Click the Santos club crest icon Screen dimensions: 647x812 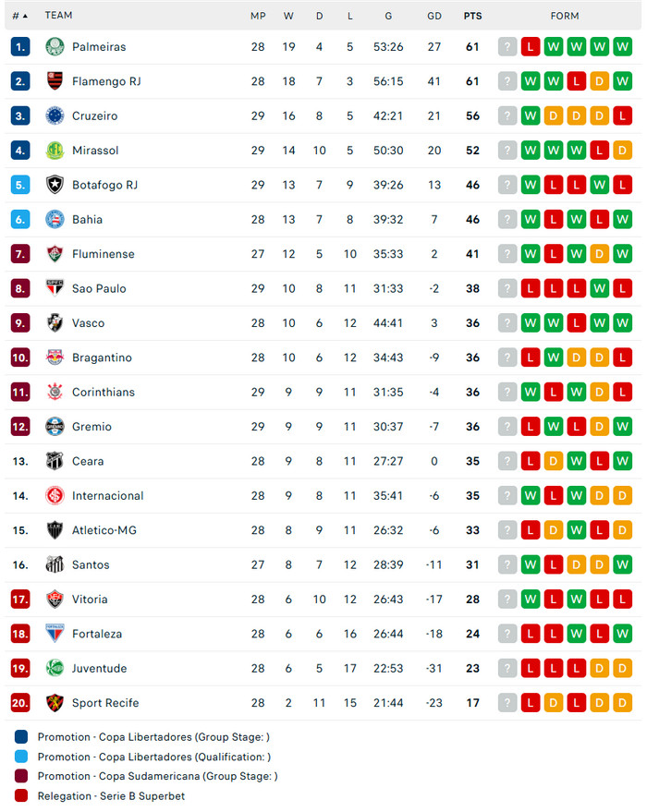(x=55, y=564)
